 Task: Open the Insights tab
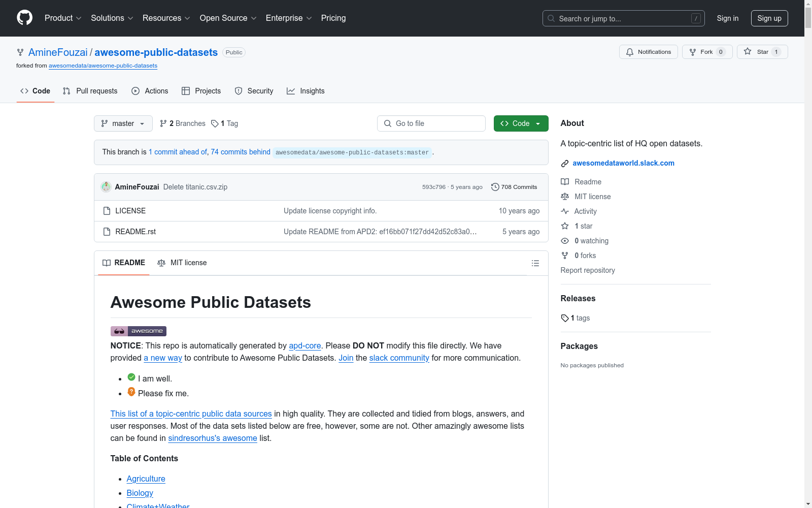(x=306, y=91)
